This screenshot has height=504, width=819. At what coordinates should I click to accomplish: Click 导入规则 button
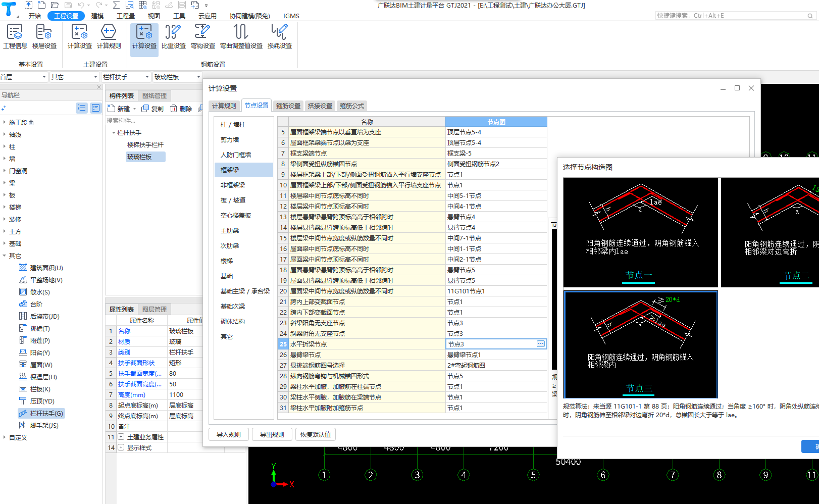tap(229, 434)
